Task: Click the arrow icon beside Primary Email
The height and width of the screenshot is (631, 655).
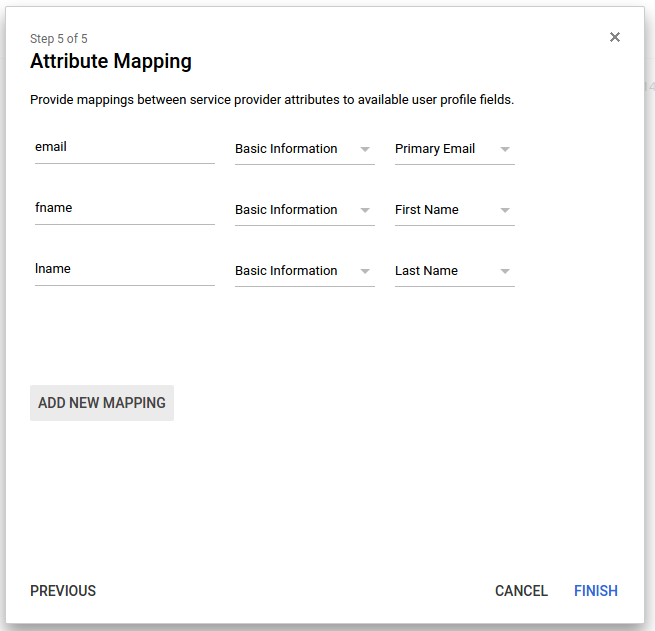Action: tap(505, 150)
